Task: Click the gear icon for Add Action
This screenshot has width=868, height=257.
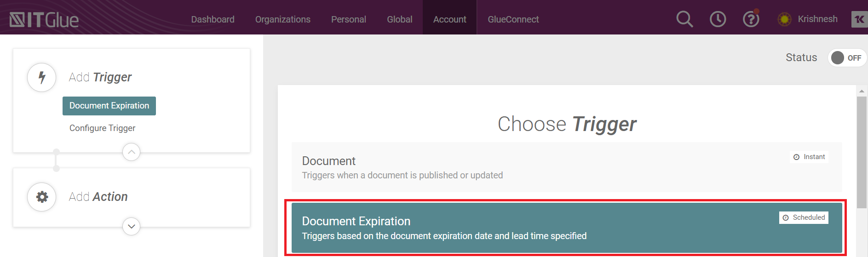Action: point(42,197)
